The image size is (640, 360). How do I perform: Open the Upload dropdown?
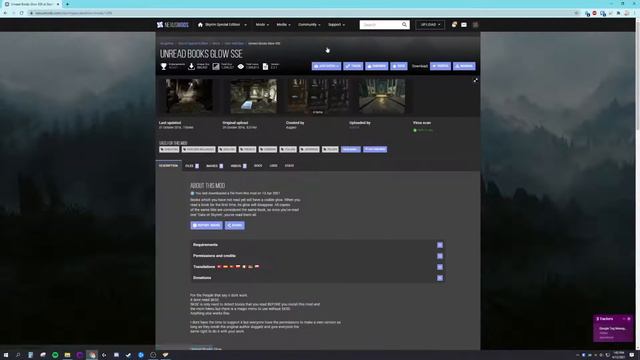click(430, 25)
